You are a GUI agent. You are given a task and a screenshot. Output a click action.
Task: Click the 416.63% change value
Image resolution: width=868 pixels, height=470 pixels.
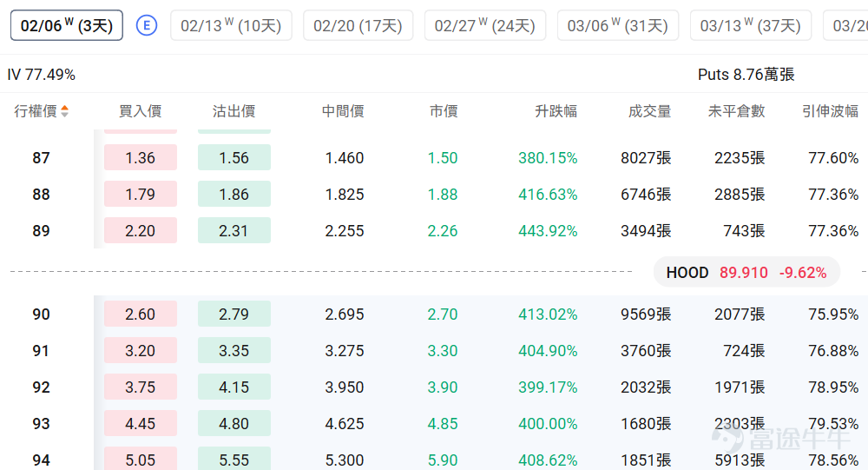548,195
